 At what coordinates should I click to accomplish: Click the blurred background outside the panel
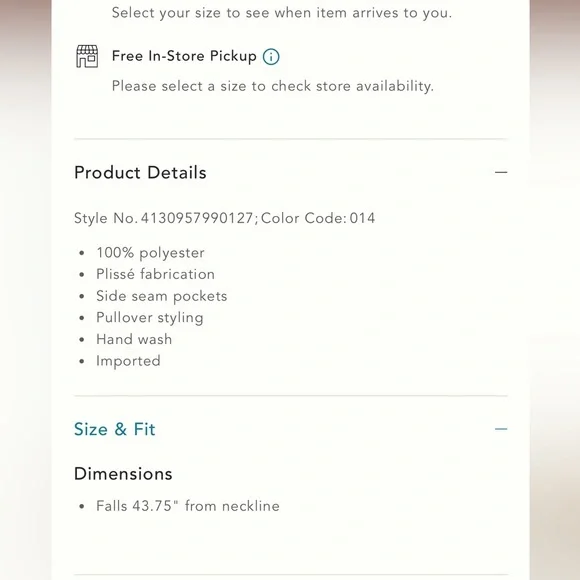coord(25,289)
